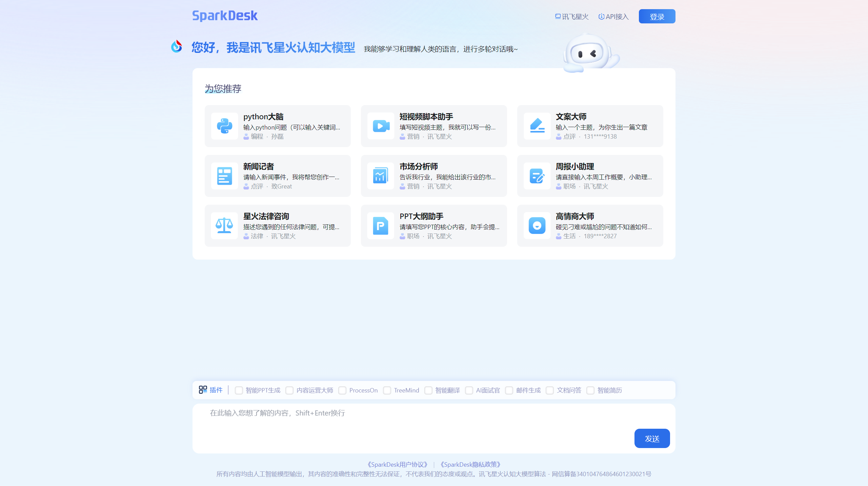Click the 发送 send button

click(652, 438)
